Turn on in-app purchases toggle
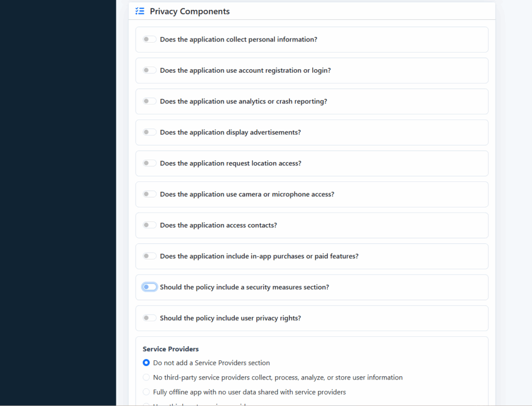532x406 pixels. (x=149, y=256)
